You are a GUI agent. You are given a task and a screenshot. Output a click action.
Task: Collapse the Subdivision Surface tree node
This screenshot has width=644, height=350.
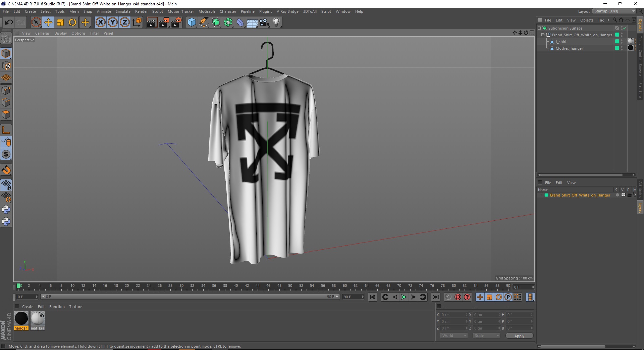pyautogui.click(x=539, y=28)
